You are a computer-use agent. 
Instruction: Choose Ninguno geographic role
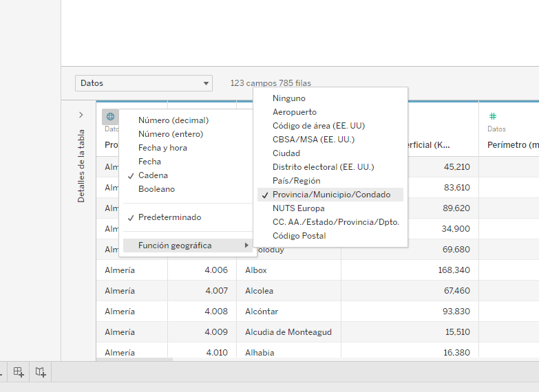(288, 98)
